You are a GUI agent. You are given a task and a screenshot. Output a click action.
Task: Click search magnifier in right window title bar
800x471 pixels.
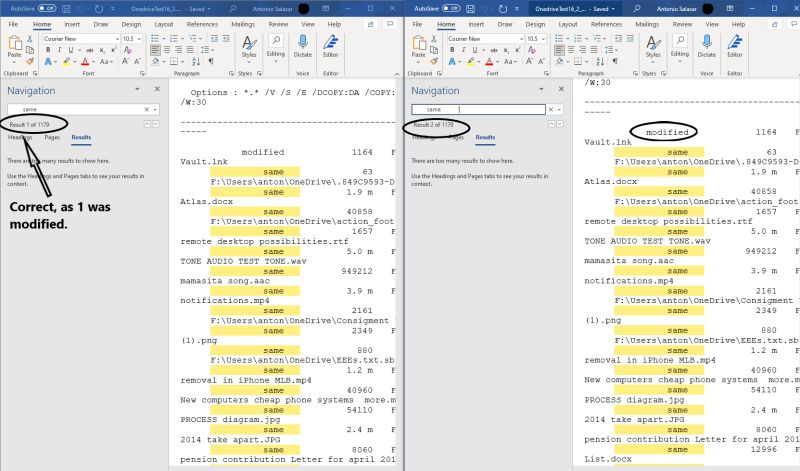tap(636, 9)
